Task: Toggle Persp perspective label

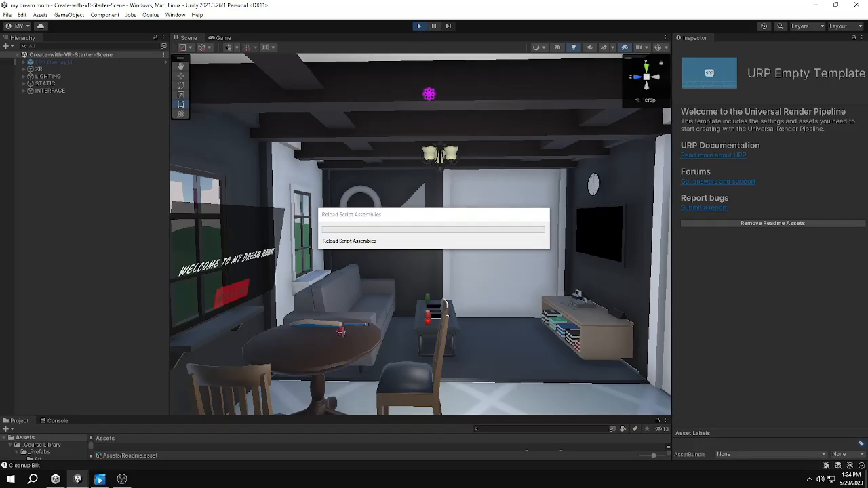Action: pos(646,100)
